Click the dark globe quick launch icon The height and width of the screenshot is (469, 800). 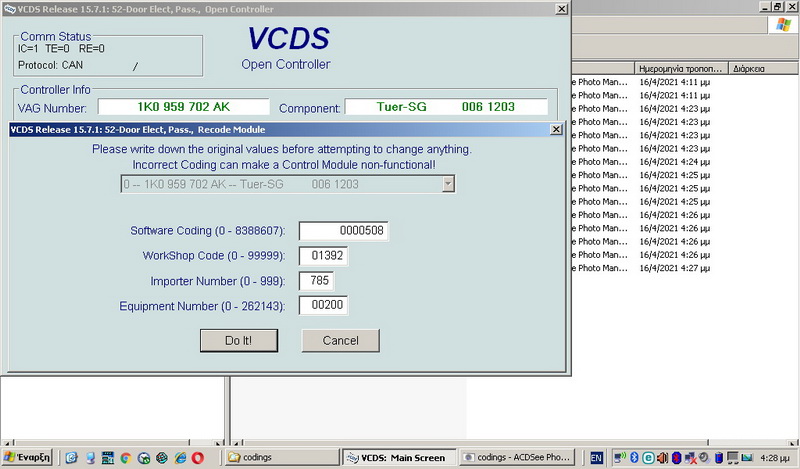click(x=162, y=458)
